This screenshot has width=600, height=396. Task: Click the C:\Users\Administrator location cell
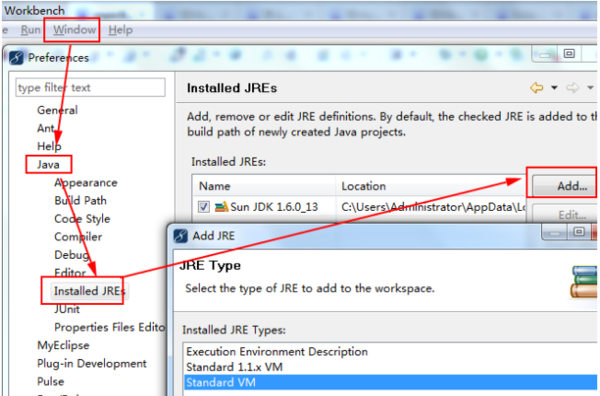coord(433,207)
